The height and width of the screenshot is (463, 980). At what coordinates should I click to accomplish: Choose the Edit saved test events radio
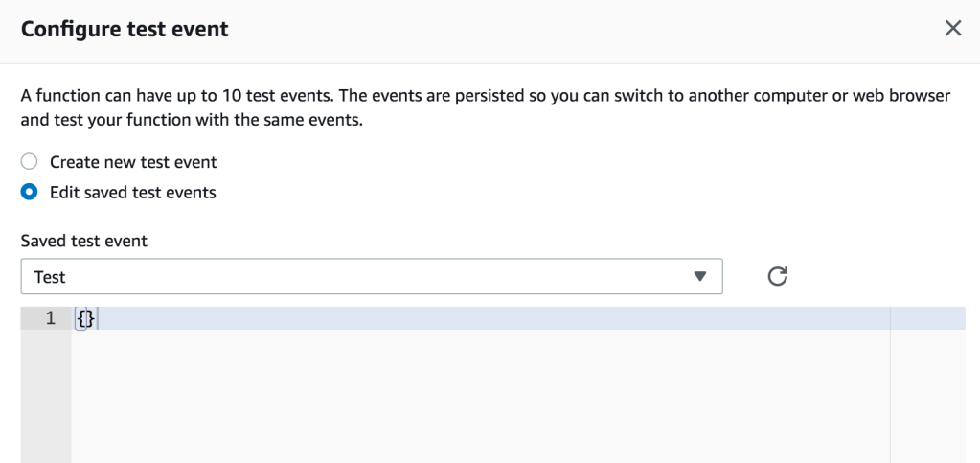[30, 192]
